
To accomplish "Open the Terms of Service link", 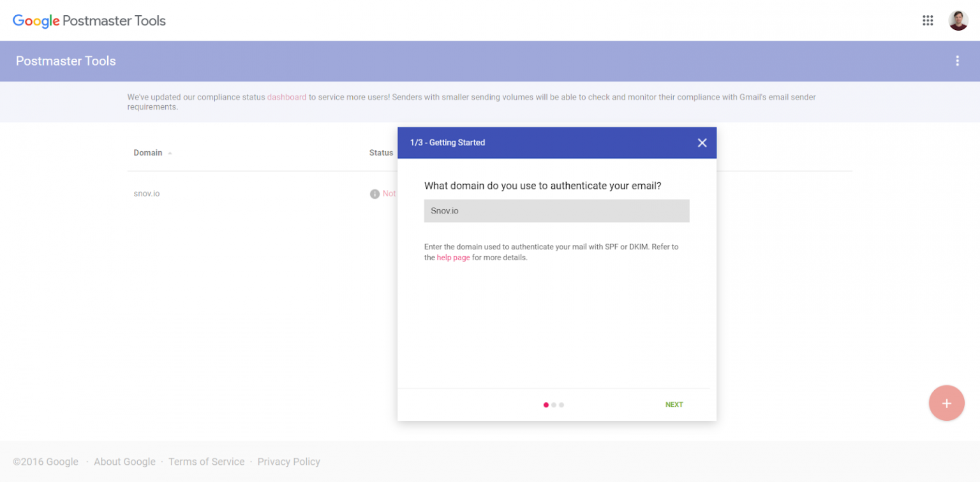I will [206, 462].
